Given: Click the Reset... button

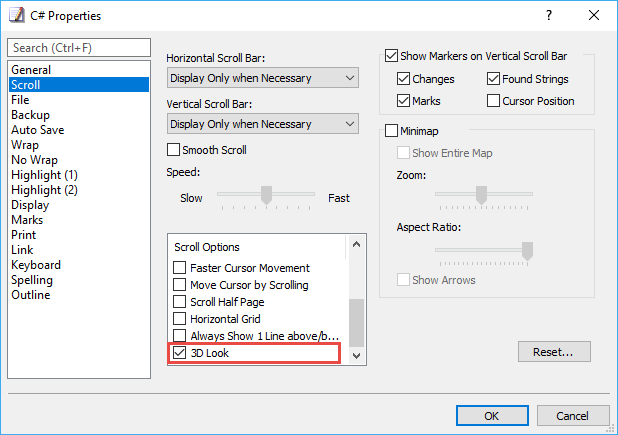Looking at the screenshot, I should point(554,351).
